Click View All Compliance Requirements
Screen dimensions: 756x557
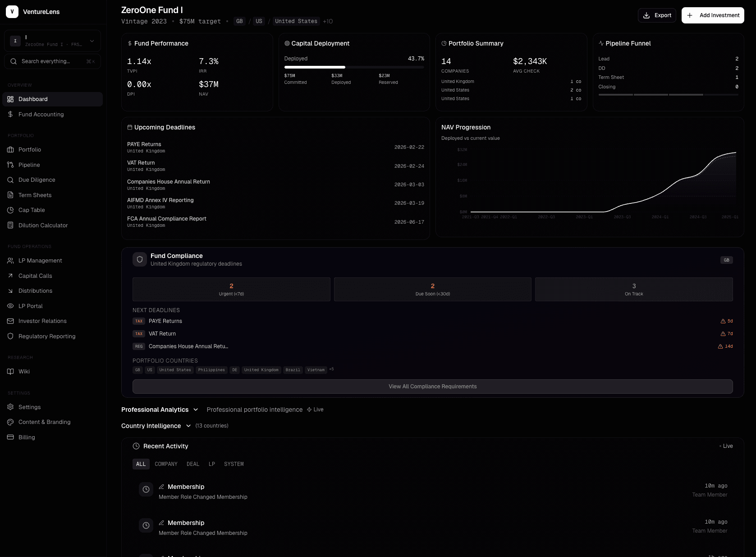(432, 386)
